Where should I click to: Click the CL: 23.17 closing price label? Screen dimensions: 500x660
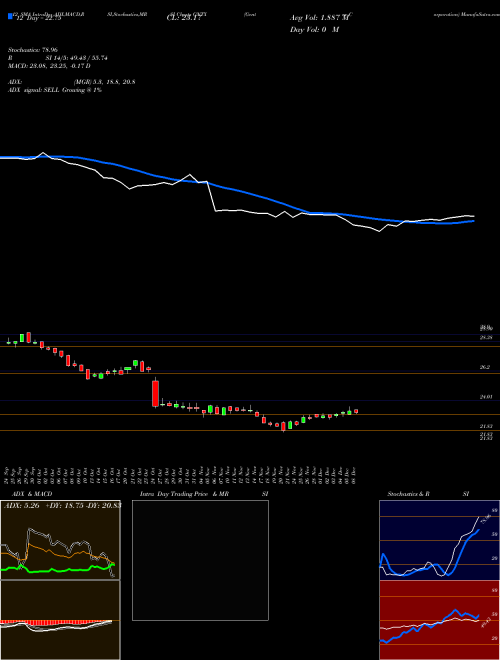click(x=183, y=18)
